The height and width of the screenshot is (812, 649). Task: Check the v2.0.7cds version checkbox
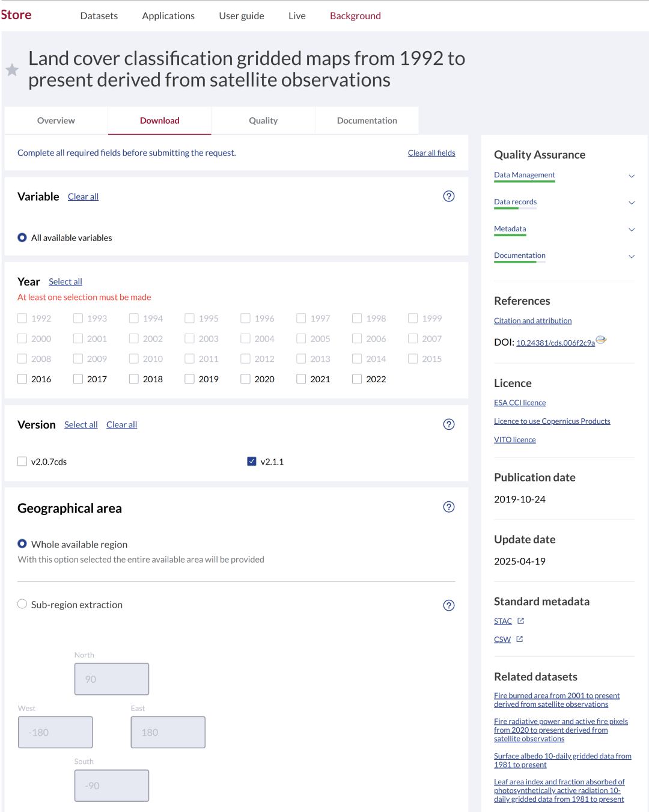(22, 462)
